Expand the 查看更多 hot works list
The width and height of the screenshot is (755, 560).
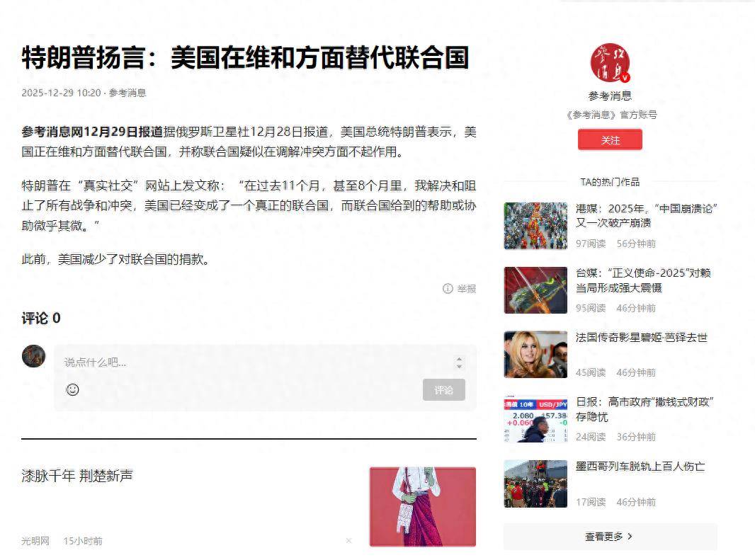pyautogui.click(x=610, y=537)
